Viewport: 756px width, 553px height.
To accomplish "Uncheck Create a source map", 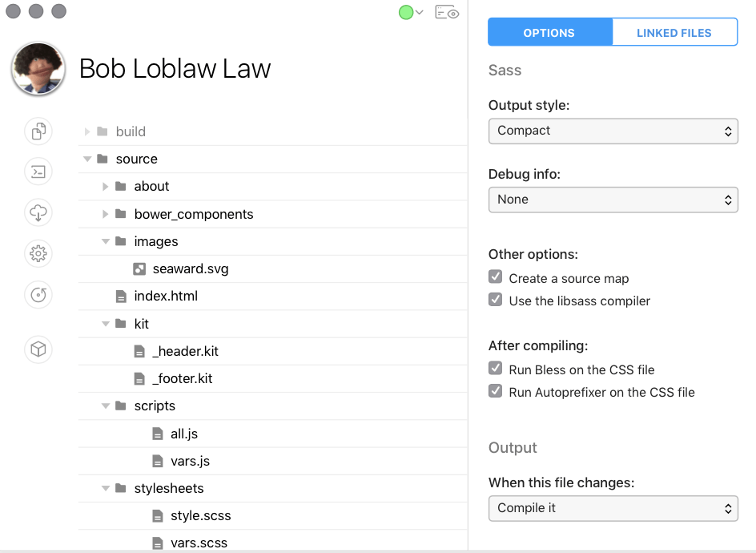I will [495, 277].
